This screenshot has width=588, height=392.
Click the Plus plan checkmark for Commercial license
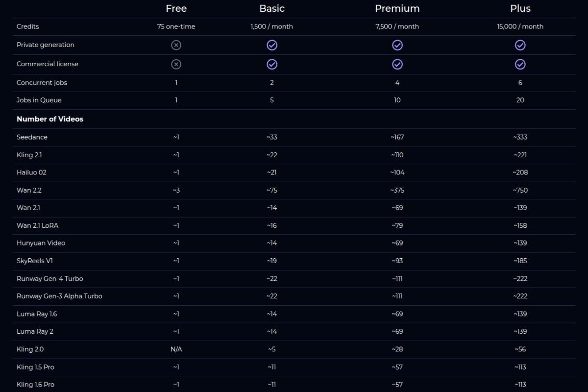pyautogui.click(x=520, y=64)
